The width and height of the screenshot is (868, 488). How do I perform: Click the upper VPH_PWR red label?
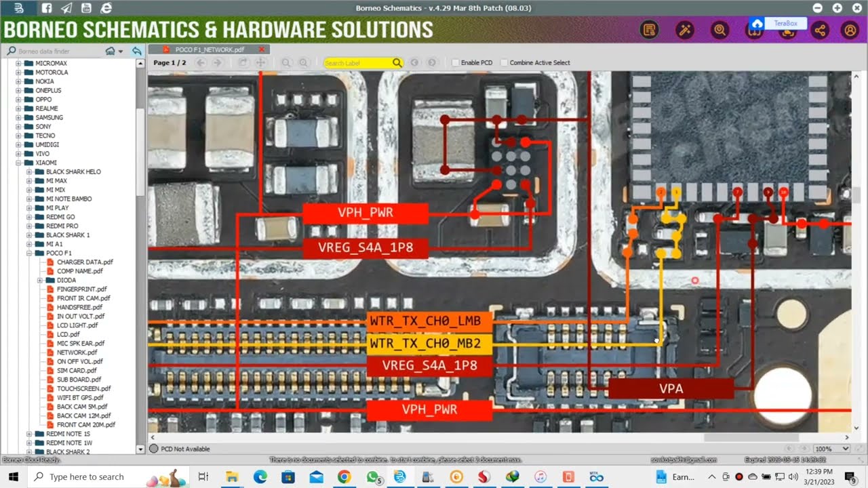[366, 213]
